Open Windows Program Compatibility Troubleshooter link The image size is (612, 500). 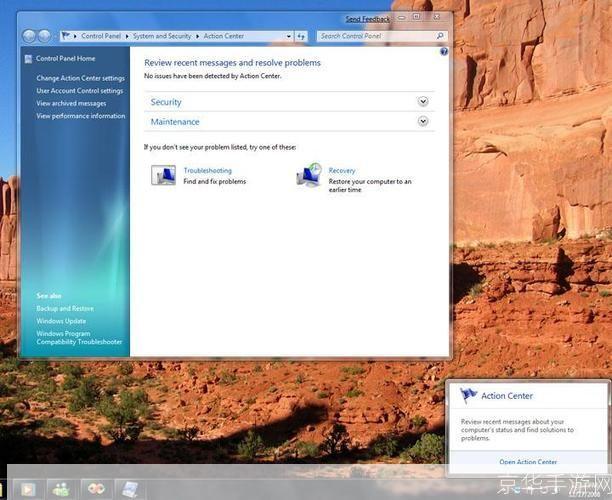tap(79, 338)
